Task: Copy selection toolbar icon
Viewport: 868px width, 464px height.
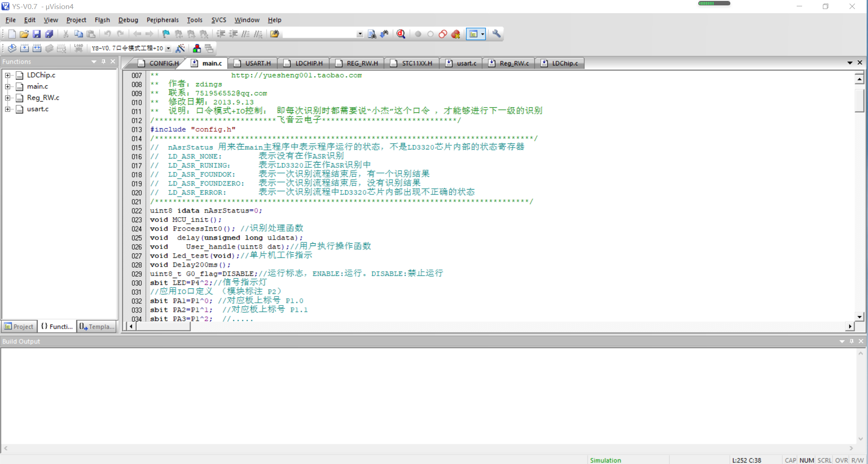Action: [79, 34]
